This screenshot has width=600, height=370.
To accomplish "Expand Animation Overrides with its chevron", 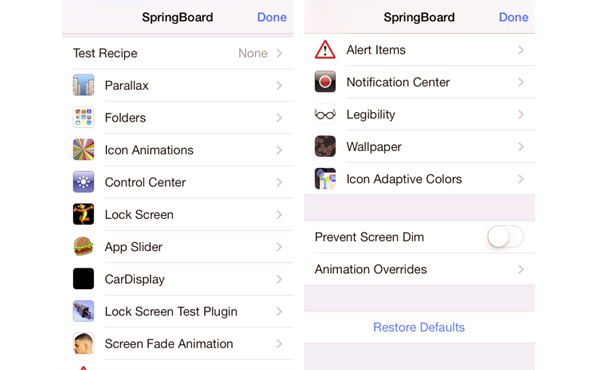I will click(x=521, y=269).
